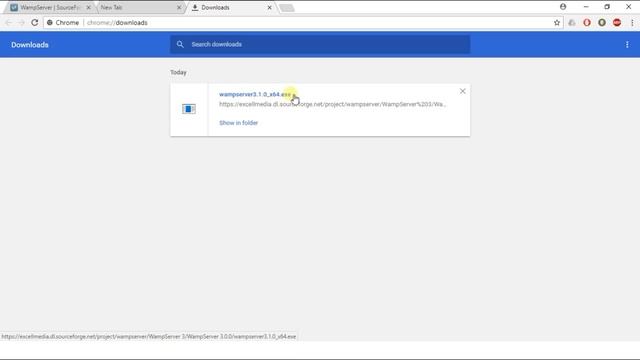This screenshot has height=360, width=640.
Task: Click the grey cloud extension icon
Action: click(572, 23)
